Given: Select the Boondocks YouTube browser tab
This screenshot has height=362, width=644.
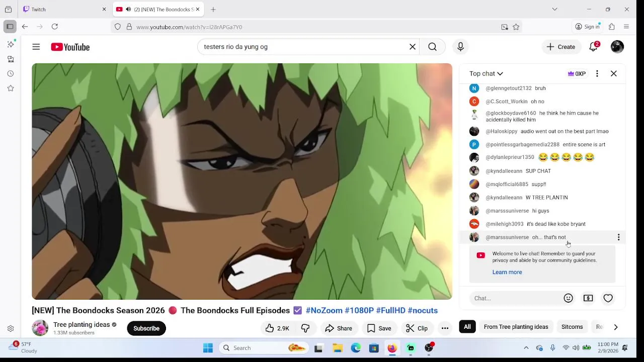Looking at the screenshot, I should tap(158, 9).
